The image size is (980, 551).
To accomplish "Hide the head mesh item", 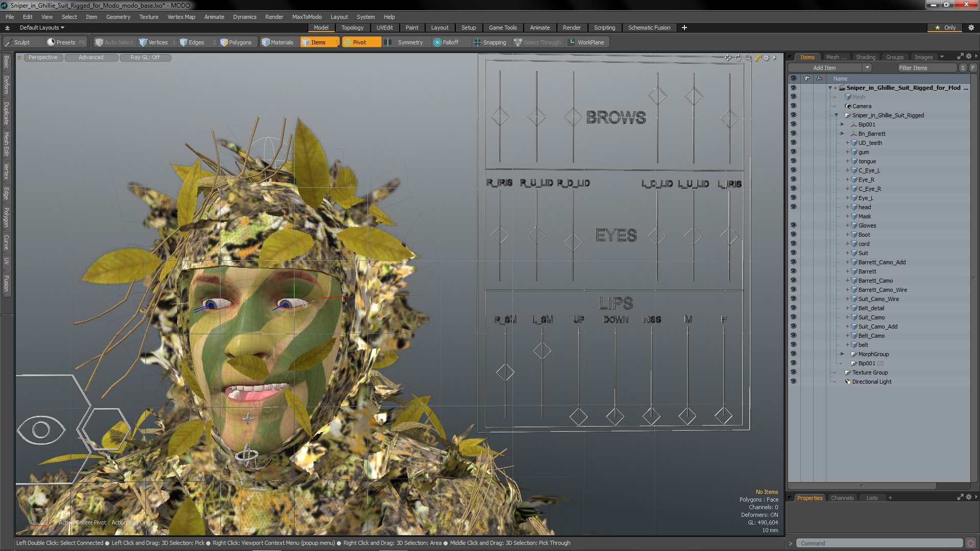I will click(x=793, y=207).
